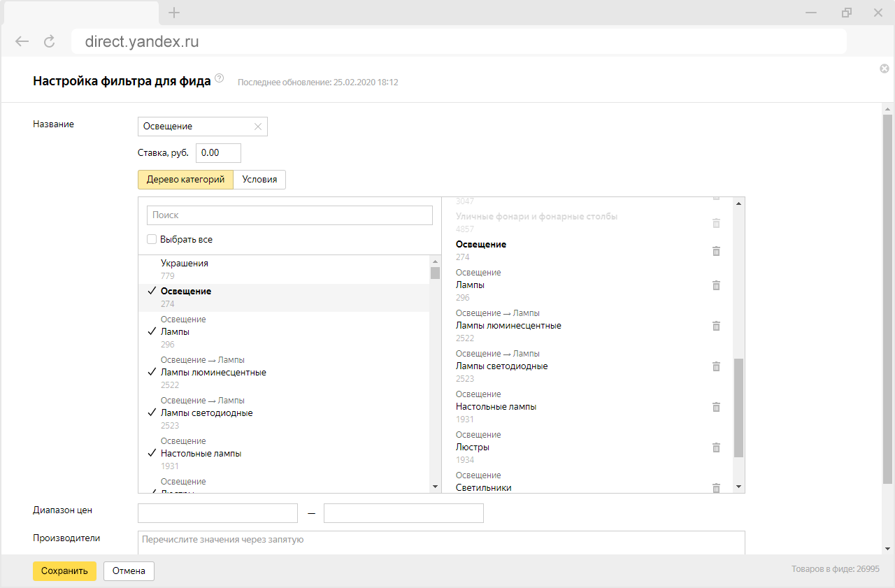Click trash icon beside bold Освещение
Image resolution: width=895 pixels, height=588 pixels.
point(716,251)
